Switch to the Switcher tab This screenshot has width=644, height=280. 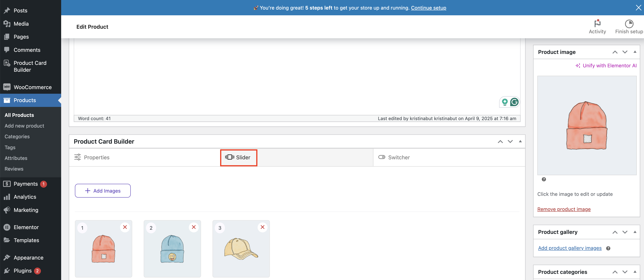pyautogui.click(x=449, y=157)
